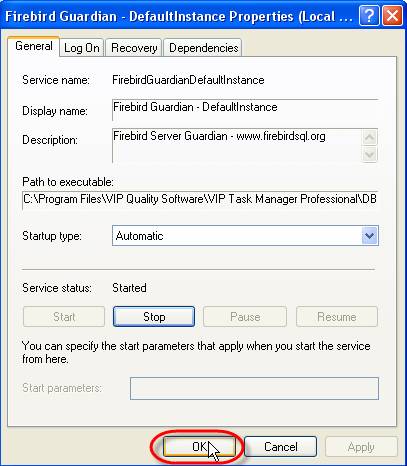
Task: Click the Pause service button
Action: pyautogui.click(x=245, y=316)
